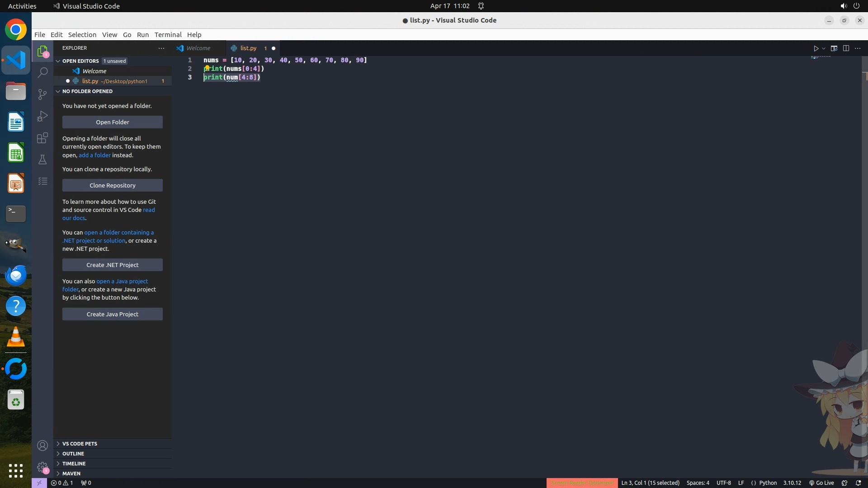Expand the VS CODE PETS section

(x=80, y=444)
